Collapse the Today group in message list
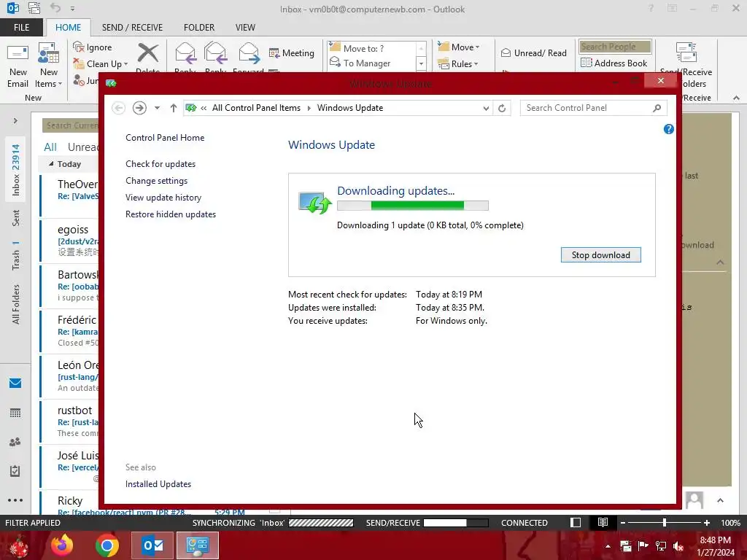The width and height of the screenshot is (747, 560). click(51, 164)
